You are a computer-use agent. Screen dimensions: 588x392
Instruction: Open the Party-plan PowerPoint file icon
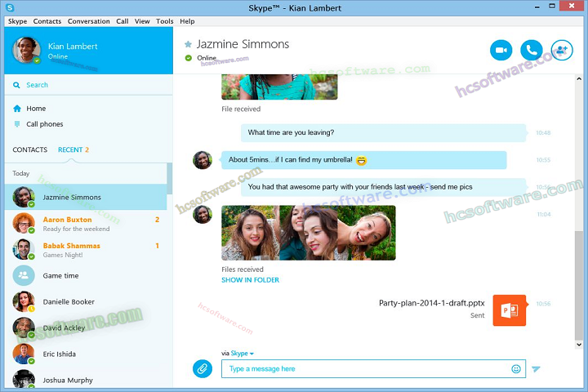pos(509,310)
